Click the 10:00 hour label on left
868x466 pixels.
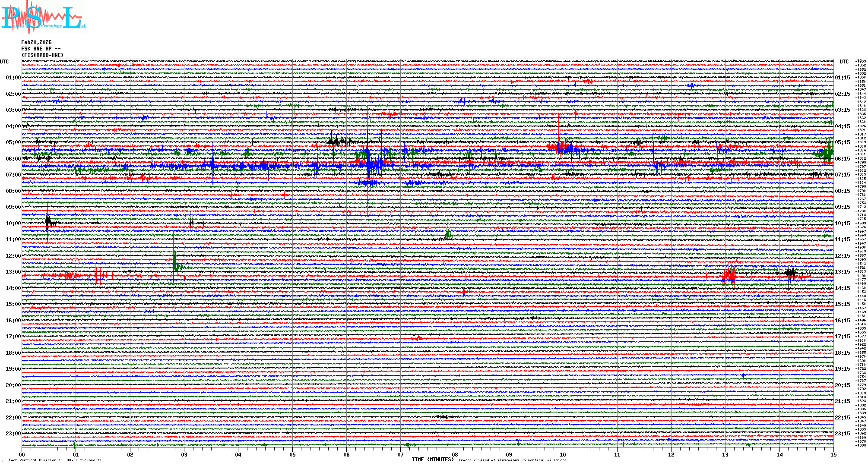click(x=13, y=224)
